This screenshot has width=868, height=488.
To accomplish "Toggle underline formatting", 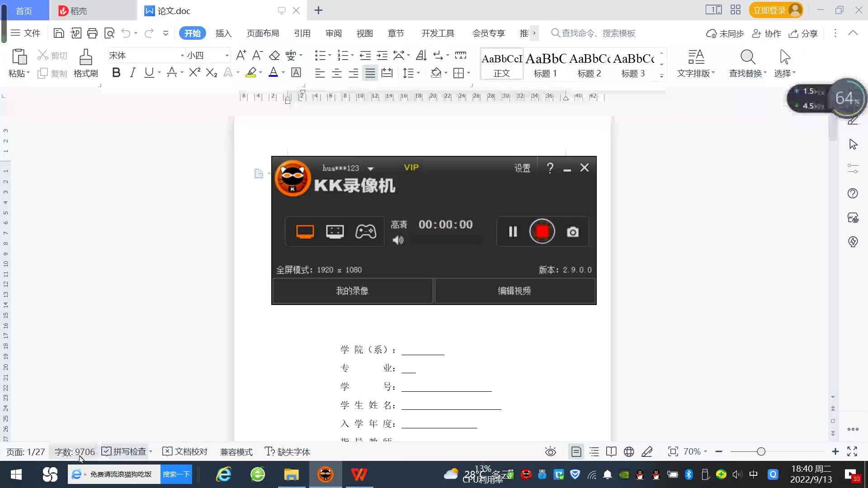I will [149, 72].
